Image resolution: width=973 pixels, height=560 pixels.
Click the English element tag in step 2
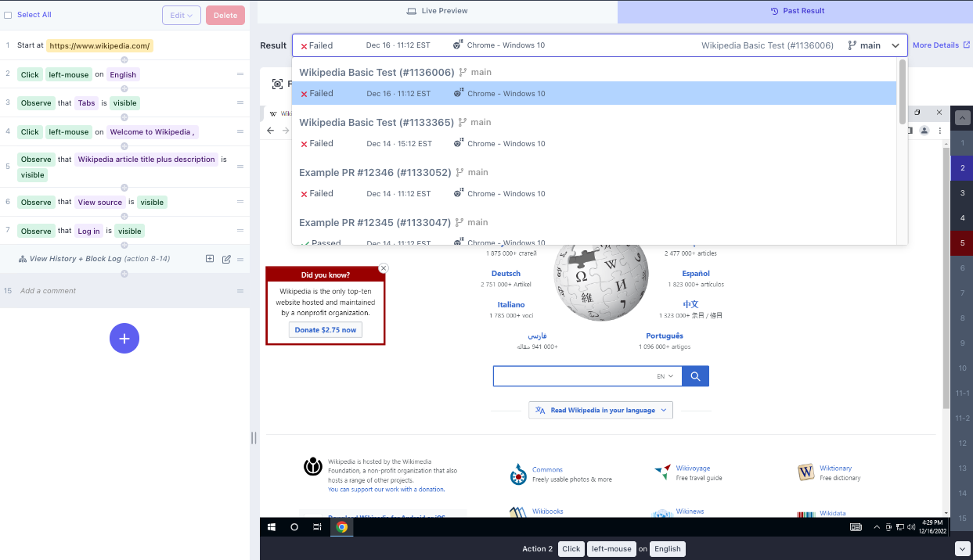click(123, 74)
